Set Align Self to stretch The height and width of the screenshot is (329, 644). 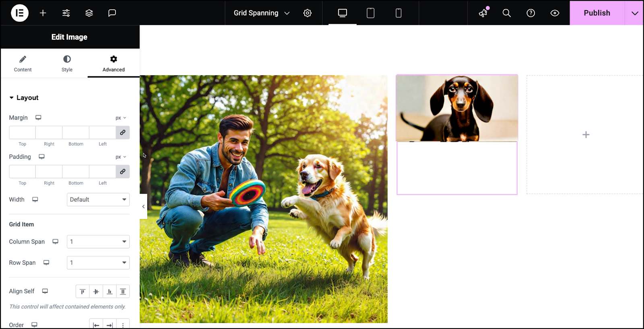pyautogui.click(x=123, y=292)
